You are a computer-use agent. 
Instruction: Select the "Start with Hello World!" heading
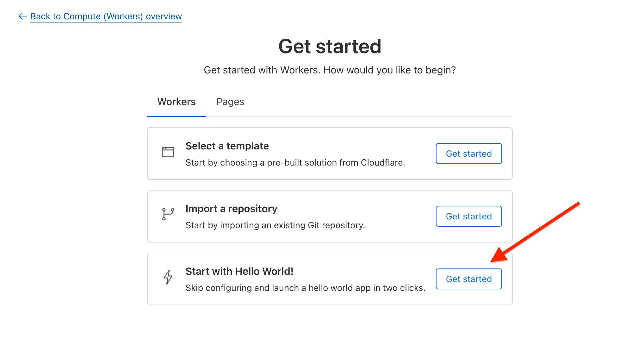tap(239, 271)
